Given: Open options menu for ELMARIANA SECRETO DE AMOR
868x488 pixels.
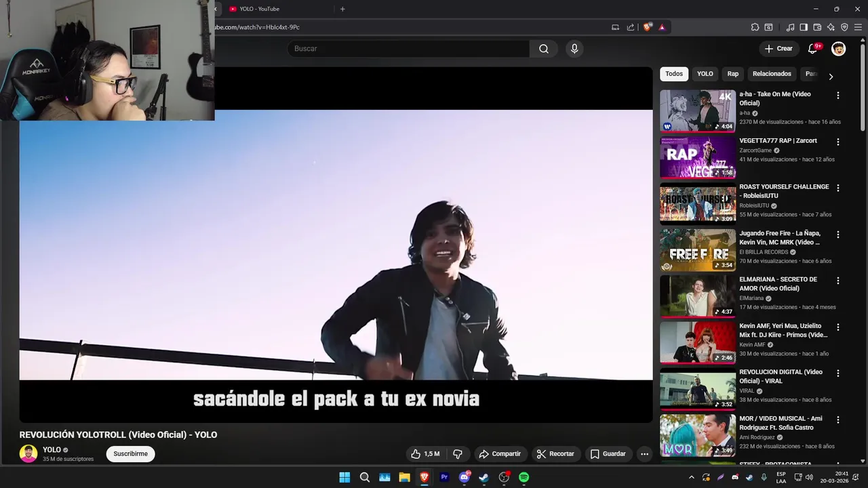Looking at the screenshot, I should pyautogui.click(x=838, y=281).
